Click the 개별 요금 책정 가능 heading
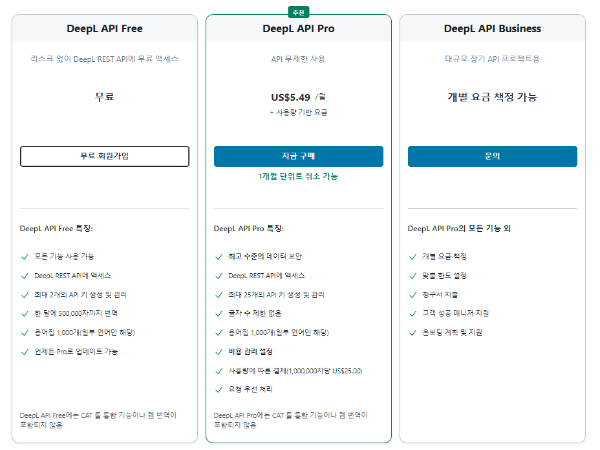The width and height of the screenshot is (600, 450). click(492, 97)
